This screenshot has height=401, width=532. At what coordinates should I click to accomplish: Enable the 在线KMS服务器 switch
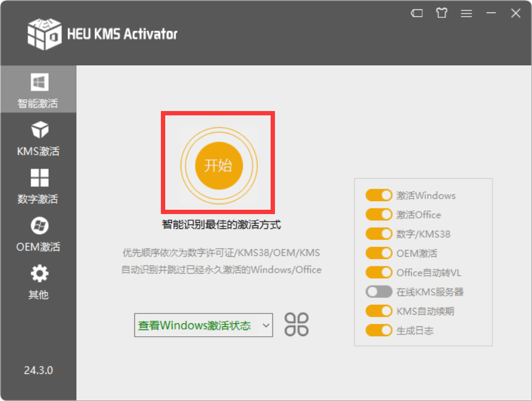click(379, 292)
